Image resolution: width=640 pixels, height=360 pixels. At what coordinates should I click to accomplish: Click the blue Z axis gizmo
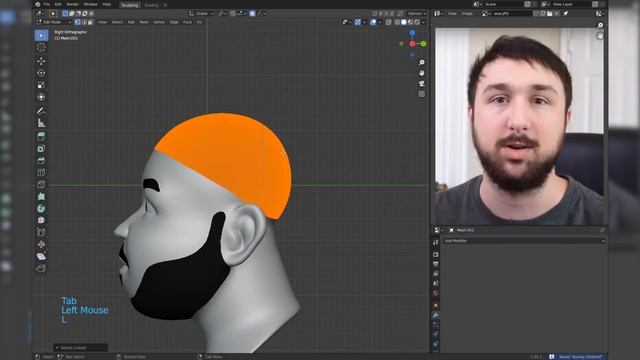click(x=412, y=33)
